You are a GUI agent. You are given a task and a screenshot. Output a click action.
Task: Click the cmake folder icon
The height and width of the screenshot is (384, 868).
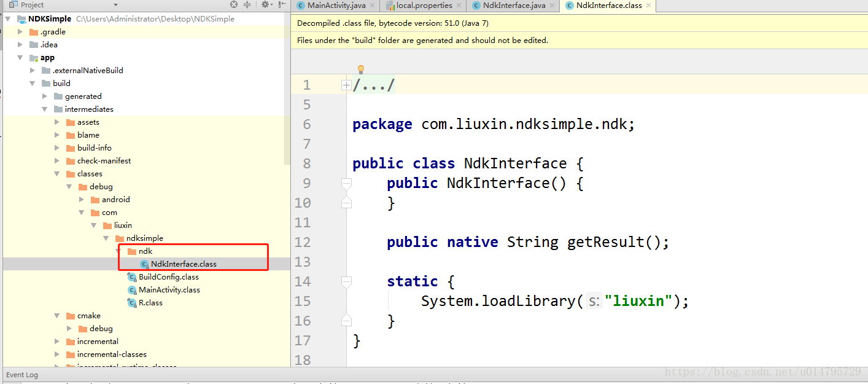point(71,316)
